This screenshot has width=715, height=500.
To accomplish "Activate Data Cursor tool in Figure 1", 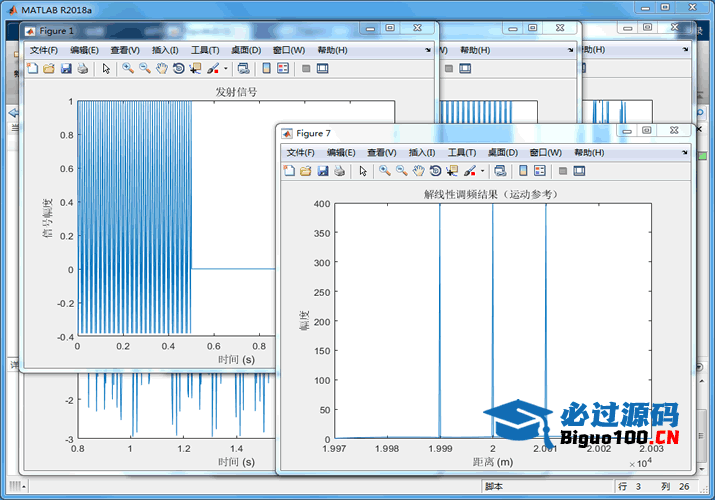I will click(x=194, y=68).
